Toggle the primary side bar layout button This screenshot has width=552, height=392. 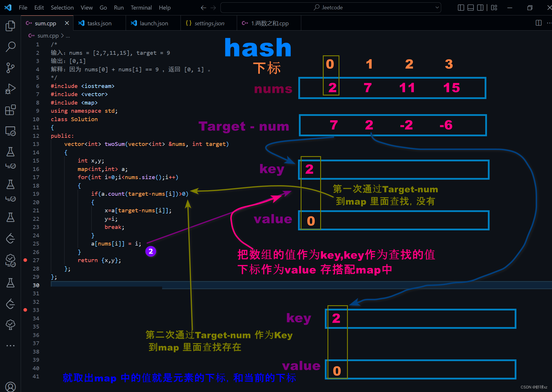pos(461,8)
